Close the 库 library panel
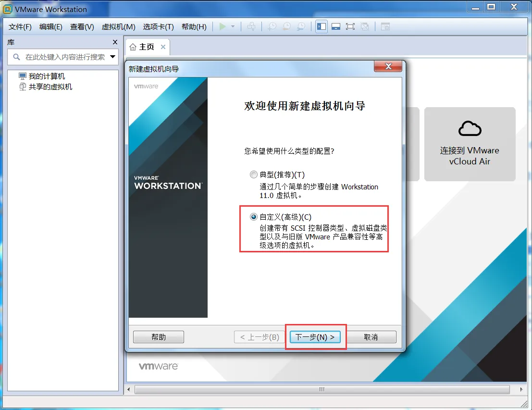Screen dimensions: 532x410 [115, 42]
